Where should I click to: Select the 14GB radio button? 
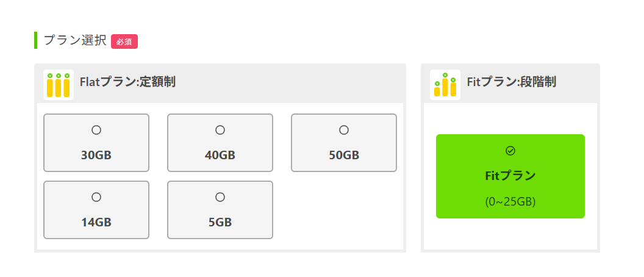point(96,197)
